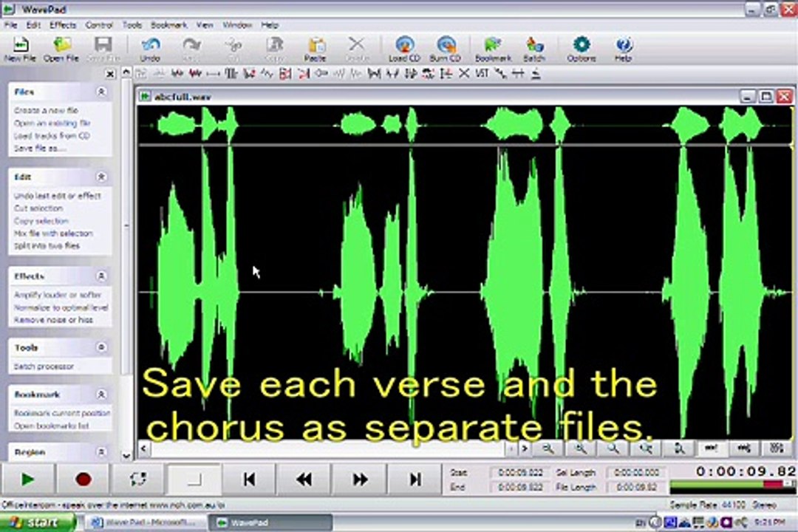Click the Bookmark toolbar icon
Screen dimensions: 798x532
point(493,50)
